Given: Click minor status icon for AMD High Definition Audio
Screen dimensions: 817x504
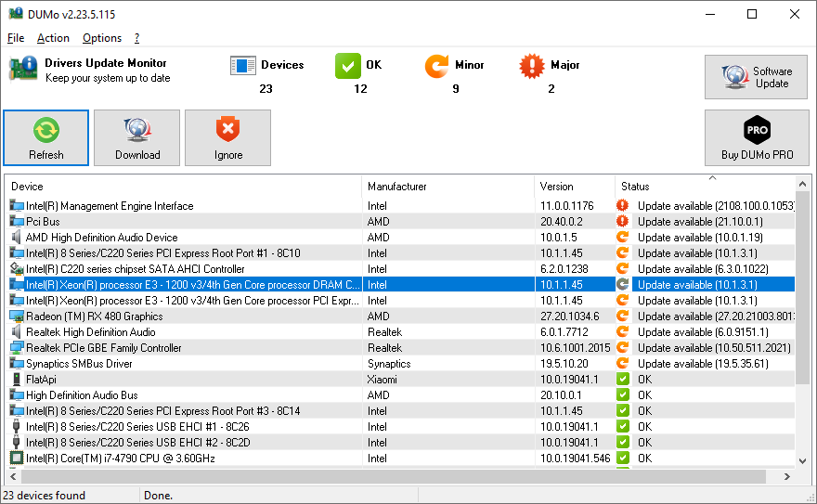Looking at the screenshot, I should click(622, 237).
